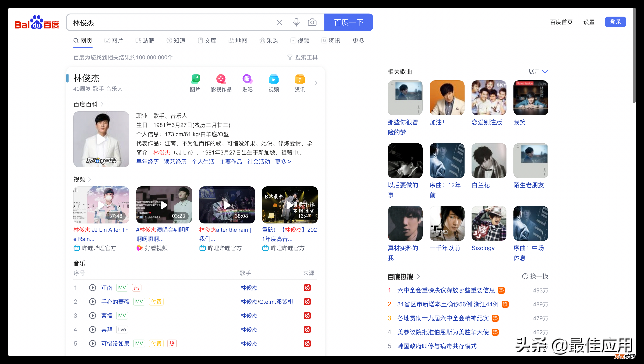The height and width of the screenshot is (364, 644).
Task: Open artist link 林俊杰/G.e.m.邓紫棋
Action: click(x=267, y=302)
